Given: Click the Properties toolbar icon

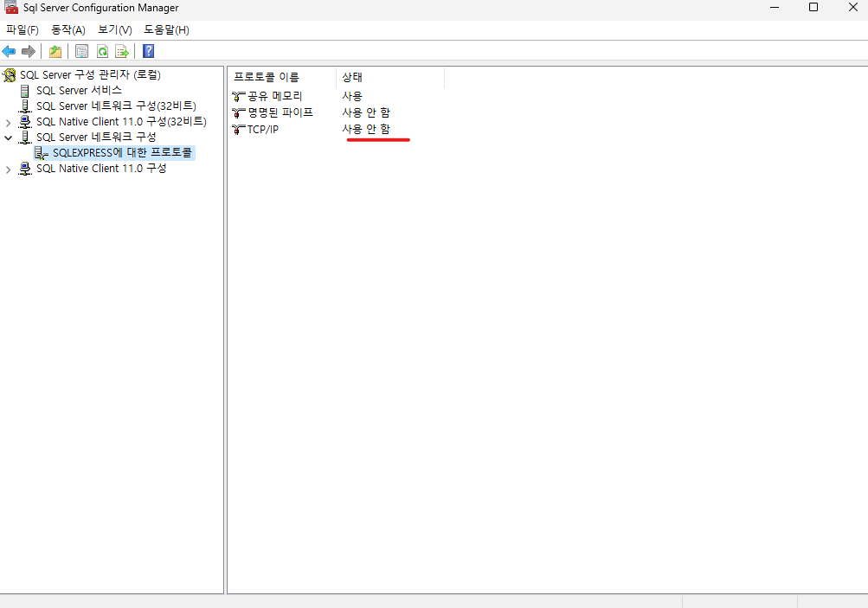Looking at the screenshot, I should point(82,51).
